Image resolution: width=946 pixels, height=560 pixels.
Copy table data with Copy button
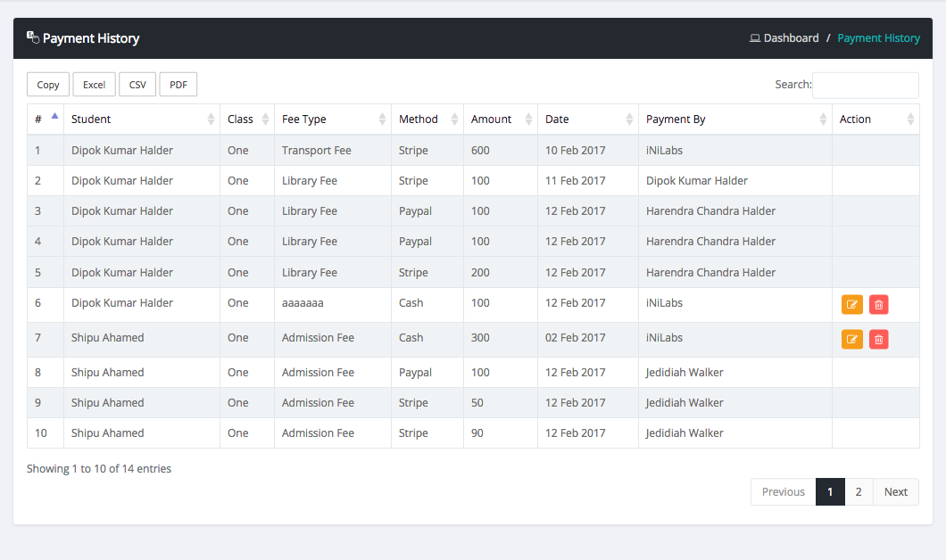[x=48, y=85]
